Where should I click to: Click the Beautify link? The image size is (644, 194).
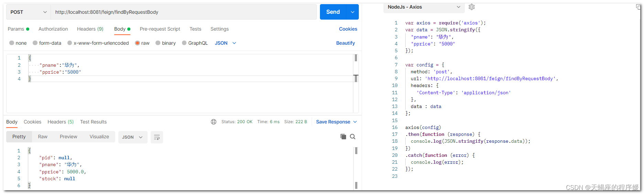(x=345, y=43)
